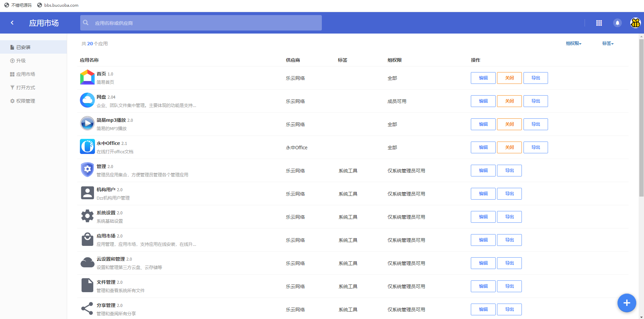Click the 网盘 cloud app icon
The image size is (644, 319).
pyautogui.click(x=87, y=100)
